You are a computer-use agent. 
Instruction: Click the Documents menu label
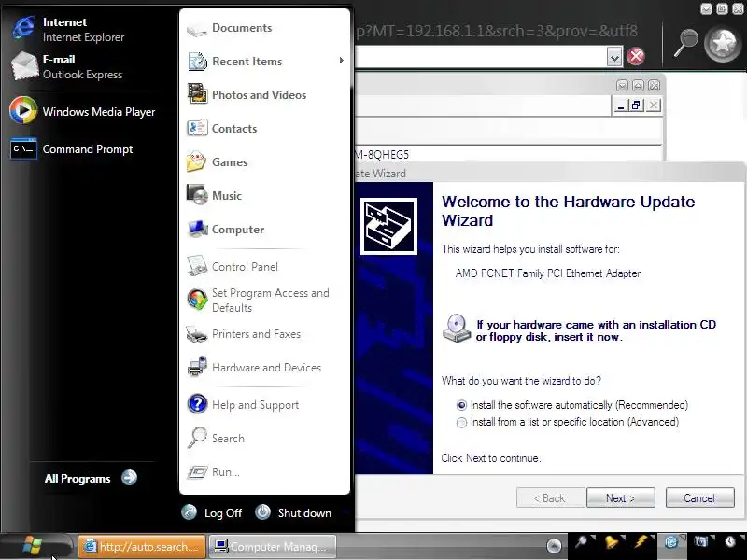(242, 28)
